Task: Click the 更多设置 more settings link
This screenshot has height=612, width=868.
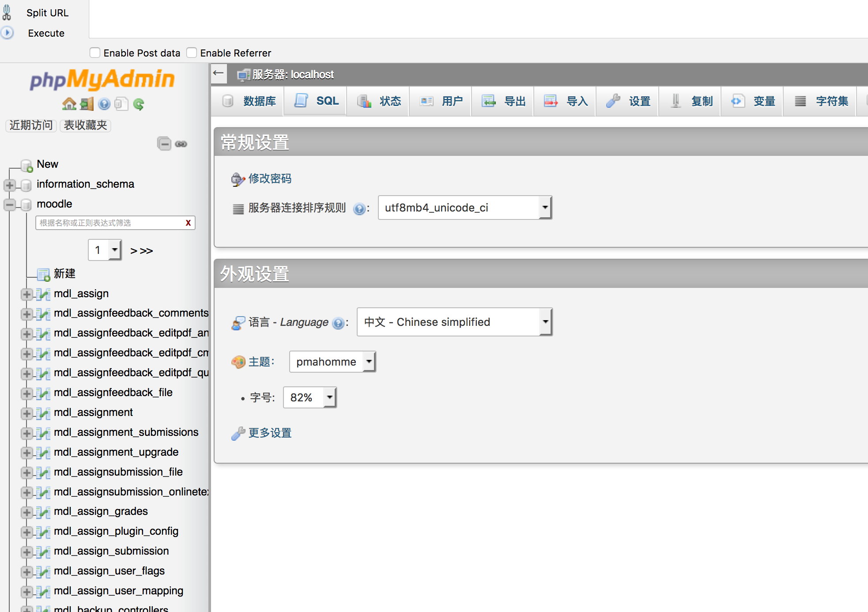Action: click(x=270, y=433)
